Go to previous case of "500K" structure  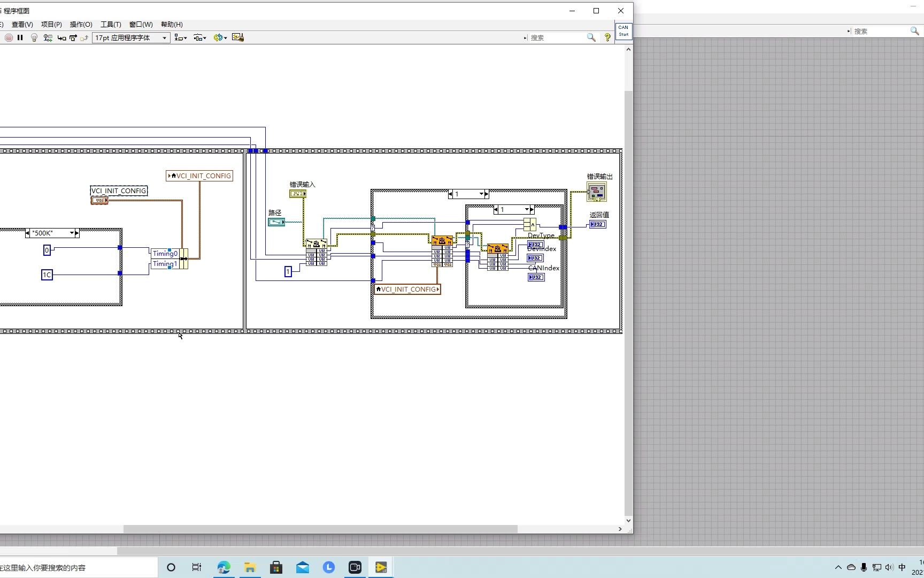27,233
